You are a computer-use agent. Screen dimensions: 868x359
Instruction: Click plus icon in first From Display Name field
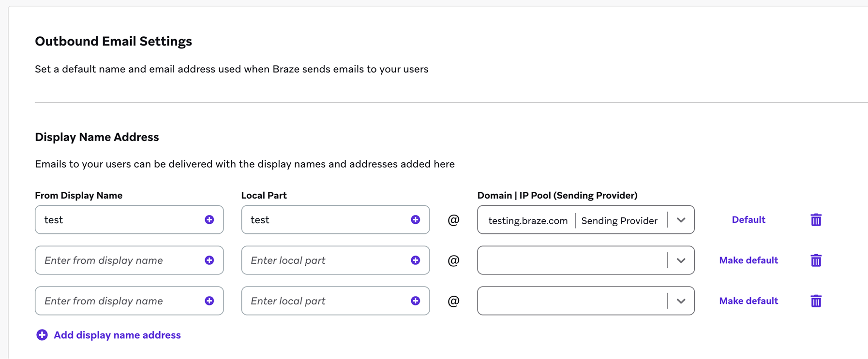click(x=209, y=220)
